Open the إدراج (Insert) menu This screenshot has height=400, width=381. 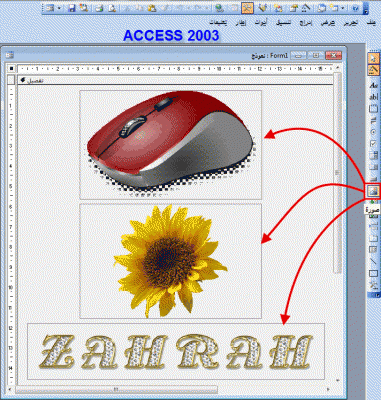[305, 23]
